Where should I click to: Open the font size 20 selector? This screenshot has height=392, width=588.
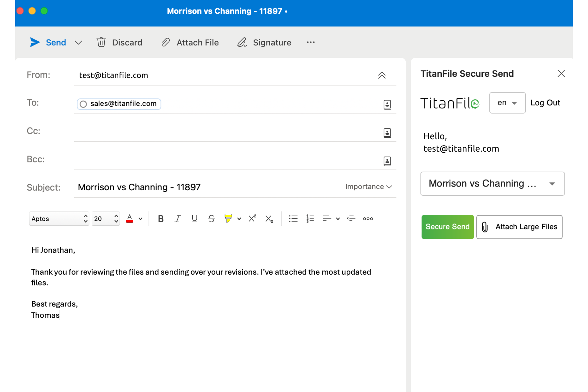pos(106,219)
